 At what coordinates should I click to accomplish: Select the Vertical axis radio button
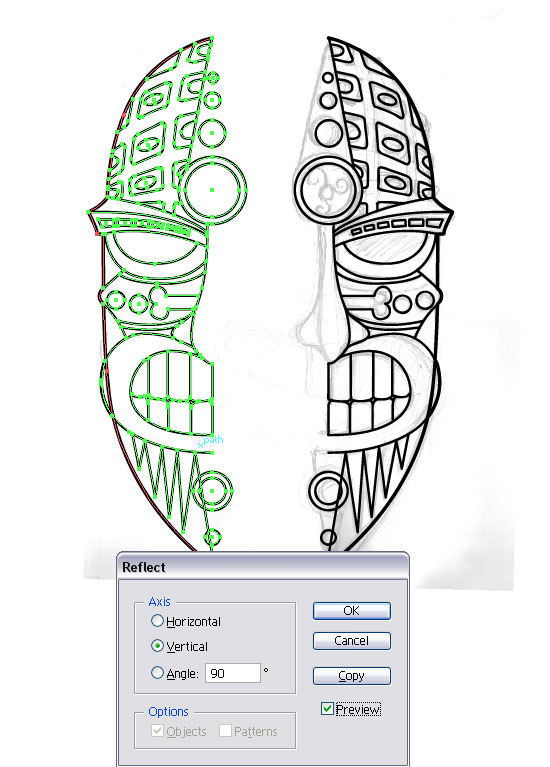pyautogui.click(x=157, y=646)
